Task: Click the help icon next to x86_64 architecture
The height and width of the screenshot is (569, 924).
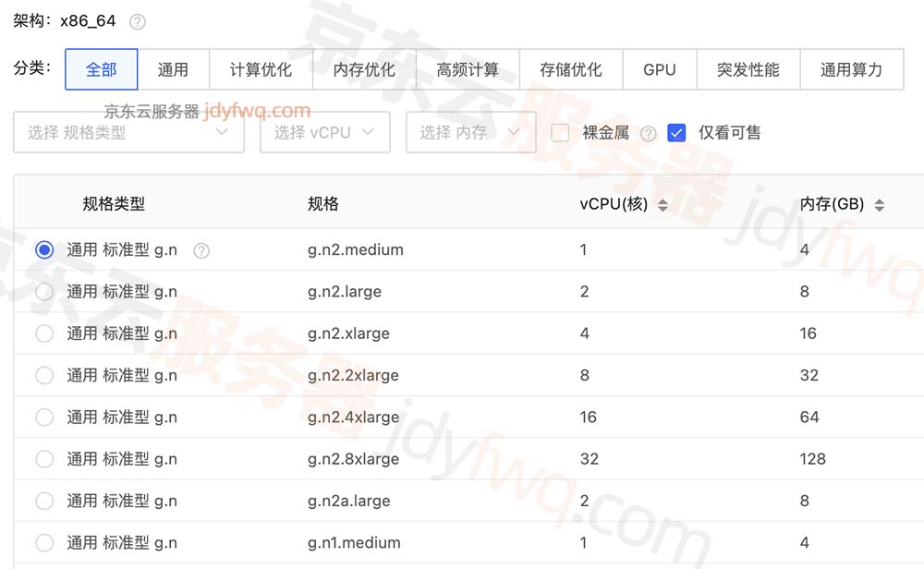Action: 137,19
